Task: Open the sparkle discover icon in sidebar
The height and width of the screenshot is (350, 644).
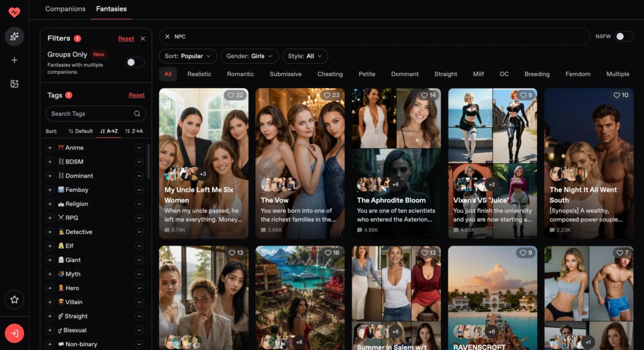Action: pyautogui.click(x=14, y=37)
